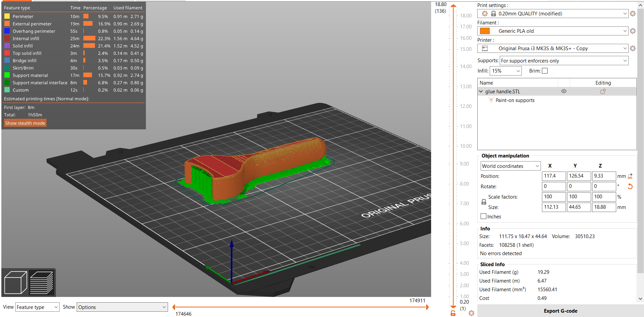
Task: Reset rotation with the orange arrow icon
Action: click(x=630, y=186)
